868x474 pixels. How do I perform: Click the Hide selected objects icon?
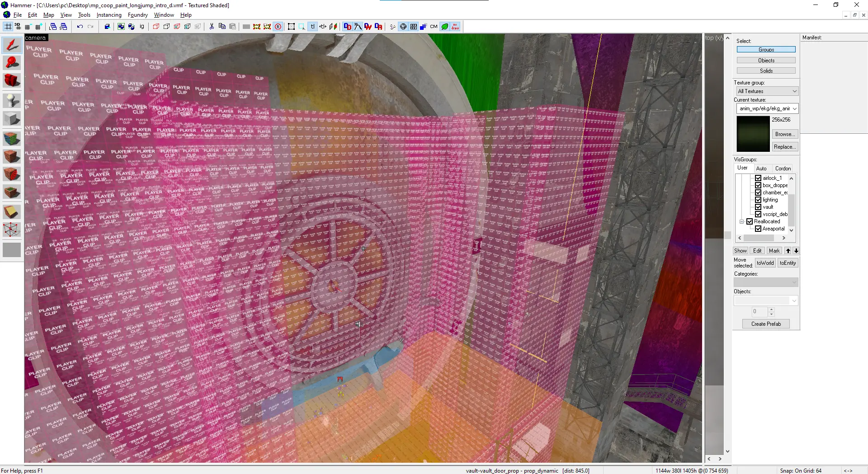tap(156, 27)
